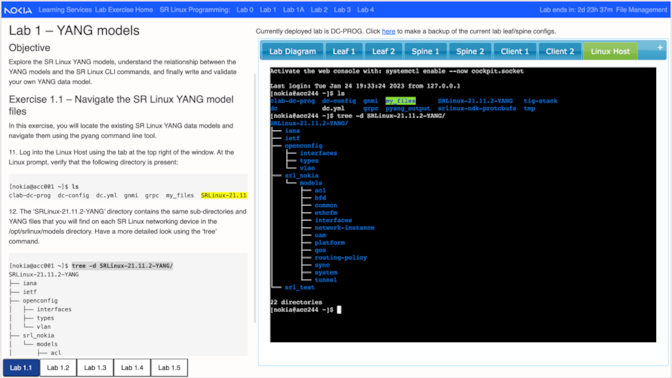This screenshot has width=672, height=378.
Task: Click the Nokia logo
Action: [x=18, y=10]
